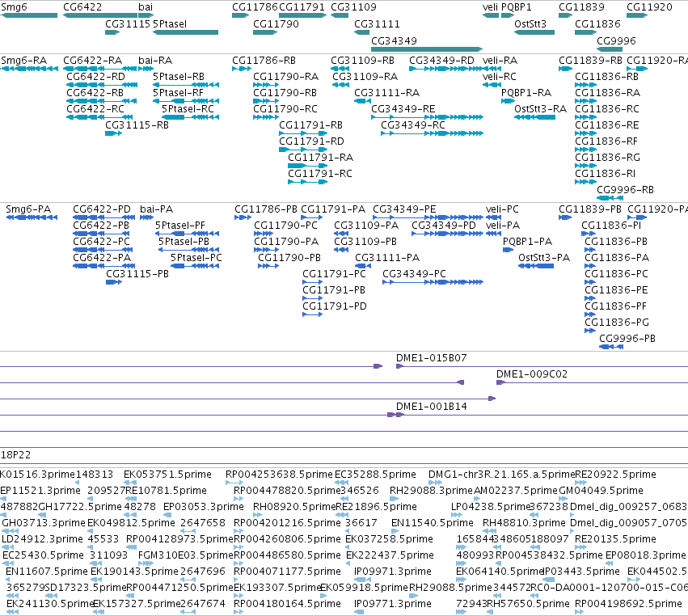Select transcript 5PtaseI-RF
The width and height of the screenshot is (688, 616).
coord(178,93)
